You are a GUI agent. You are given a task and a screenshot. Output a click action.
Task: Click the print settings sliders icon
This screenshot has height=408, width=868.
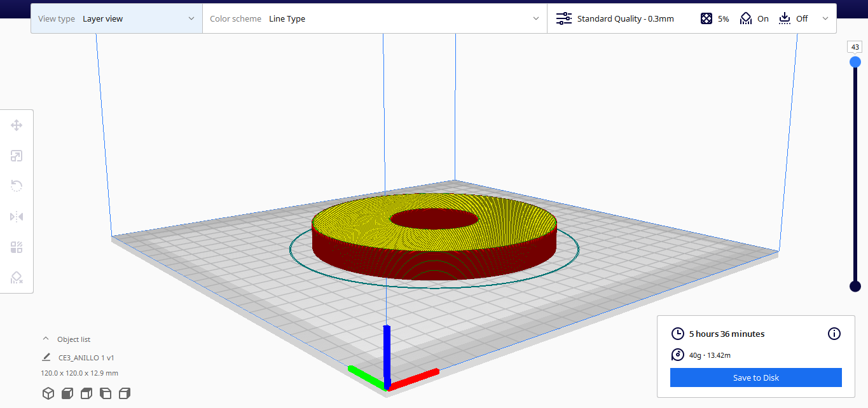point(564,18)
